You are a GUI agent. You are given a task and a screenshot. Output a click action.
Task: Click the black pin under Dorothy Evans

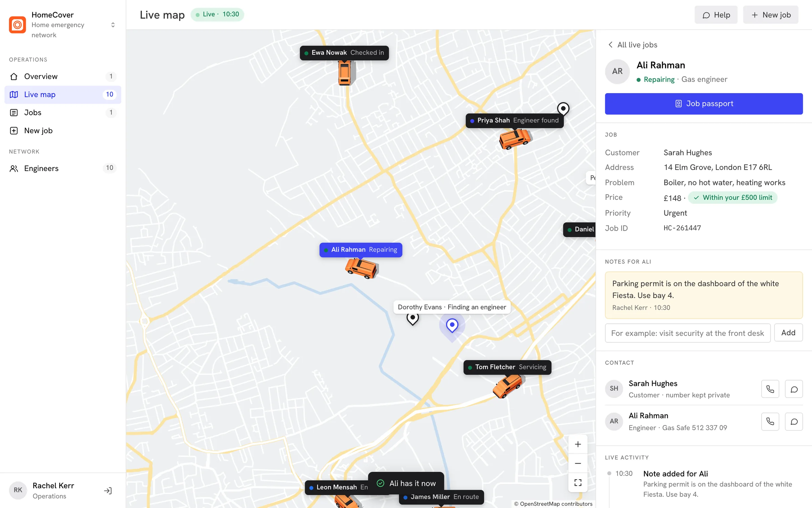click(x=412, y=319)
